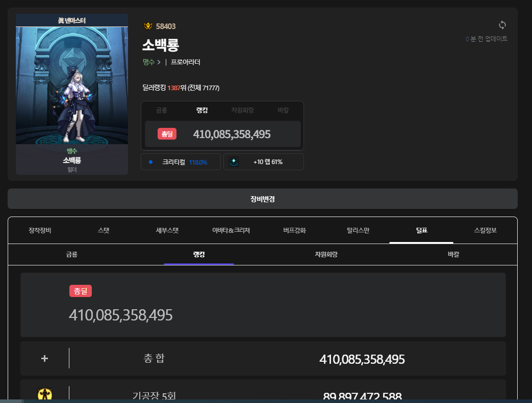
Task: Click the 기공장 skill icon
Action: coord(45,395)
